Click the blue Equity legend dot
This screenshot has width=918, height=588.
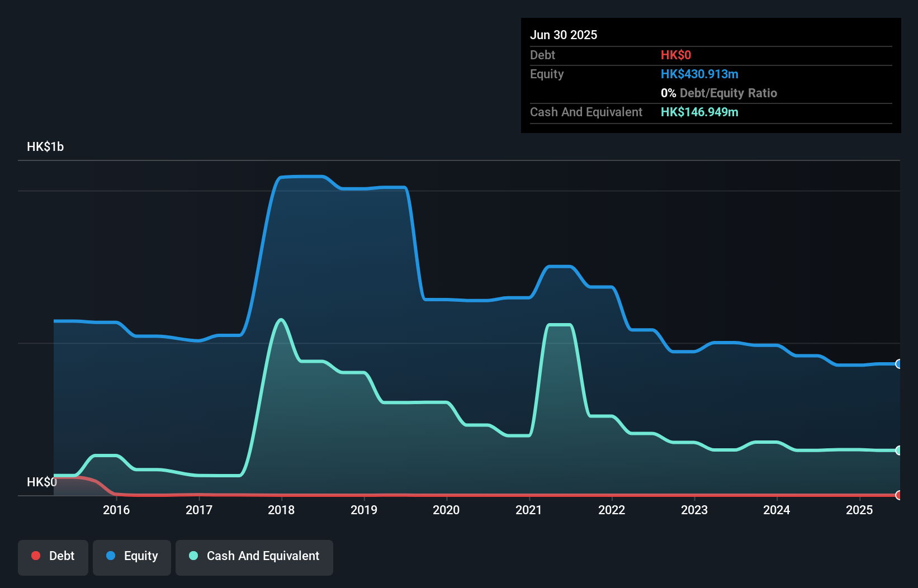pos(111,556)
